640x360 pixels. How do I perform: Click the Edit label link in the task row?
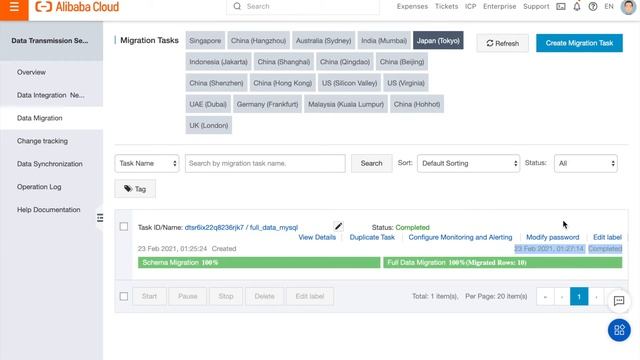[607, 237]
